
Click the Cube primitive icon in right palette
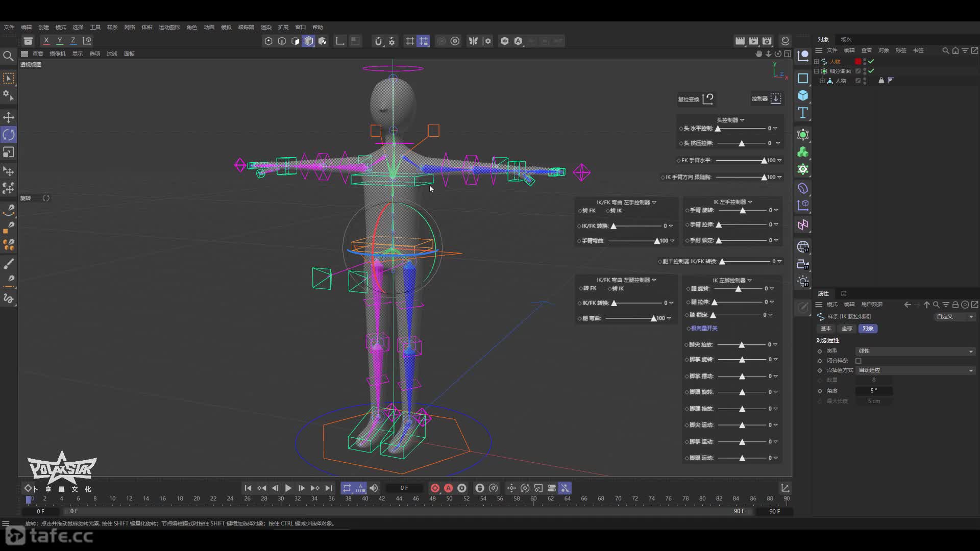tap(803, 95)
